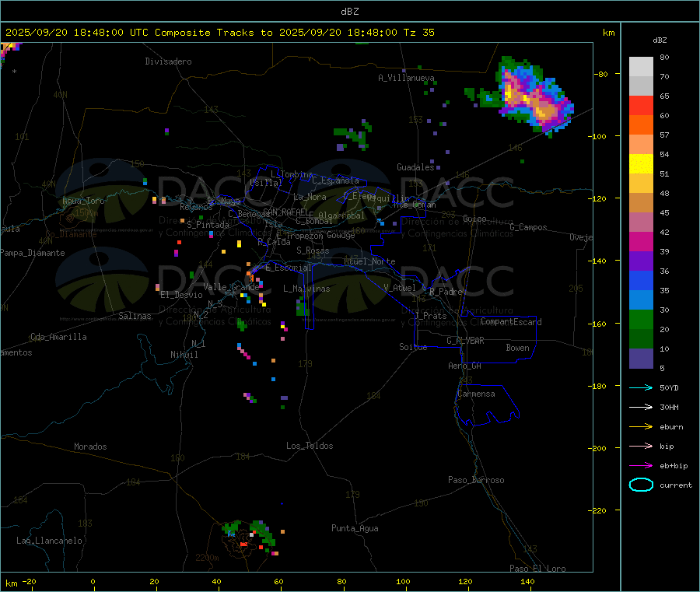
Task: Click the Cda_Amarilla map label
Action: [x=58, y=337]
